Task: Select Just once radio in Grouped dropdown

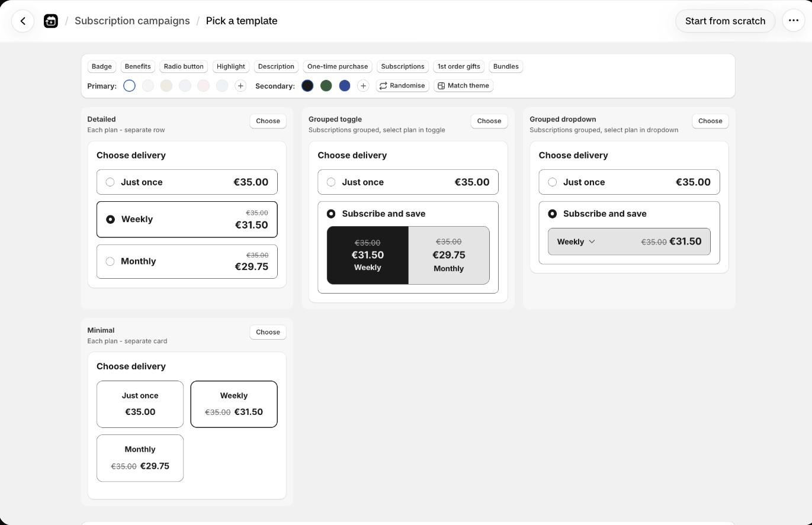Action: pyautogui.click(x=553, y=182)
